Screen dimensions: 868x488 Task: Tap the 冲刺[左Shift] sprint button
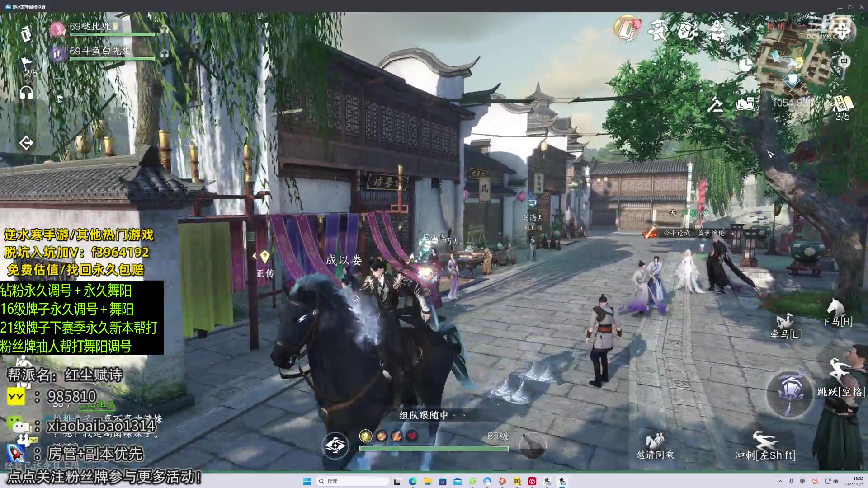(x=765, y=446)
